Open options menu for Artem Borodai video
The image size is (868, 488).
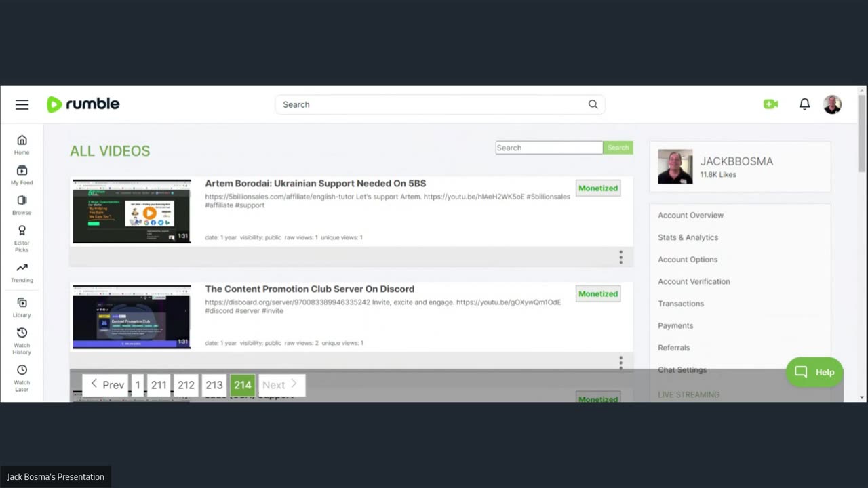click(x=620, y=257)
